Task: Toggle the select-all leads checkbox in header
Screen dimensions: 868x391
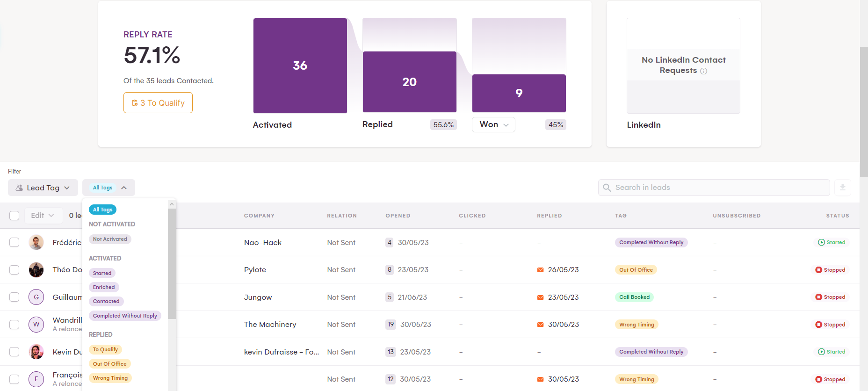Action: pyautogui.click(x=14, y=216)
